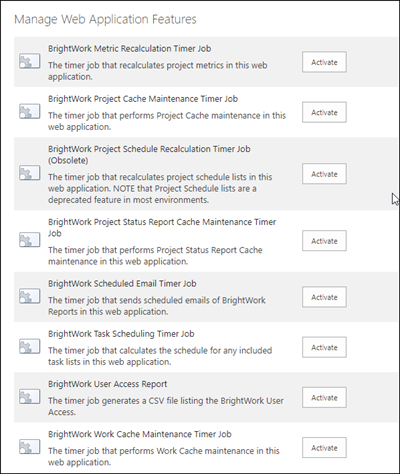Activate the obsolete Project Schedule Recalculation job
This screenshot has width=400, height=474.
coord(324,174)
